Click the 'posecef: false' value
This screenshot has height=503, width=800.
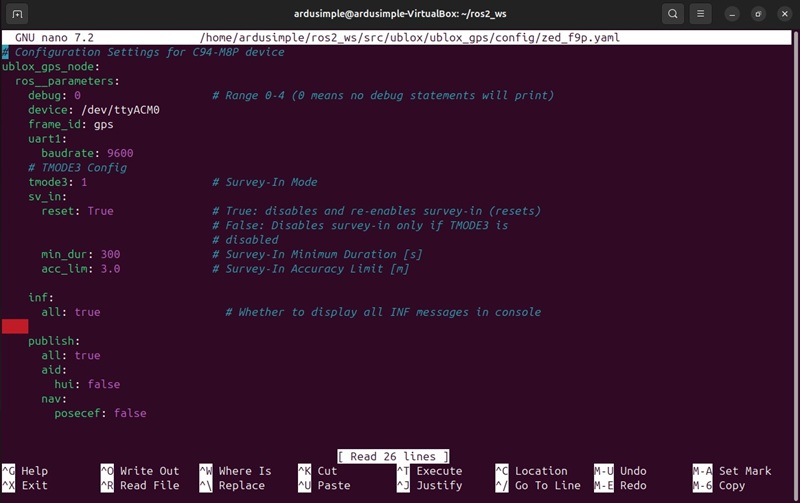click(x=129, y=413)
